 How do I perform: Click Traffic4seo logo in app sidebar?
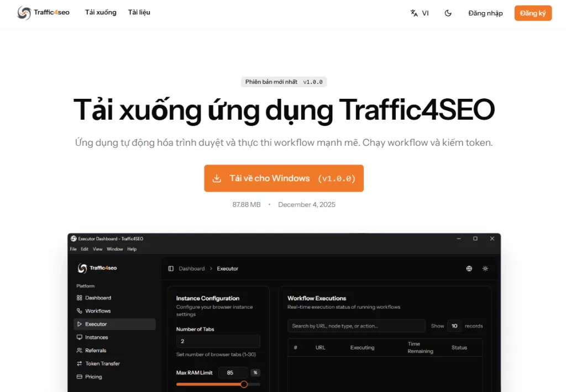[x=97, y=268]
